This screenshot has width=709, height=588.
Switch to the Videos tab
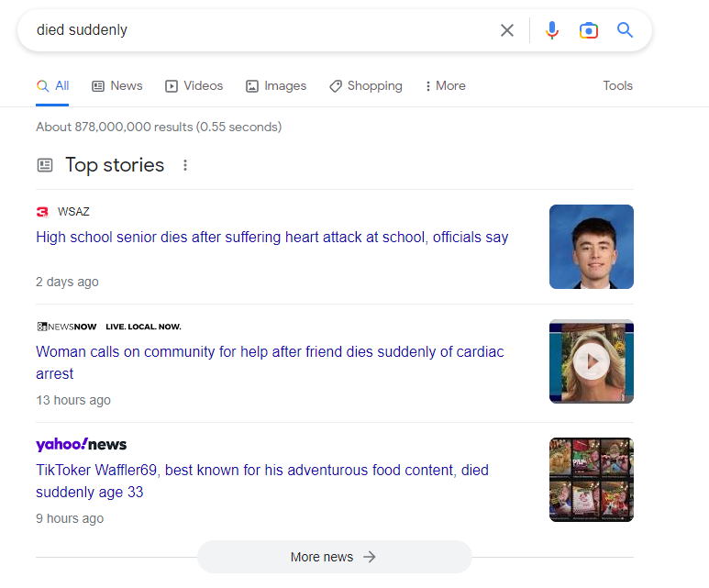click(x=194, y=86)
